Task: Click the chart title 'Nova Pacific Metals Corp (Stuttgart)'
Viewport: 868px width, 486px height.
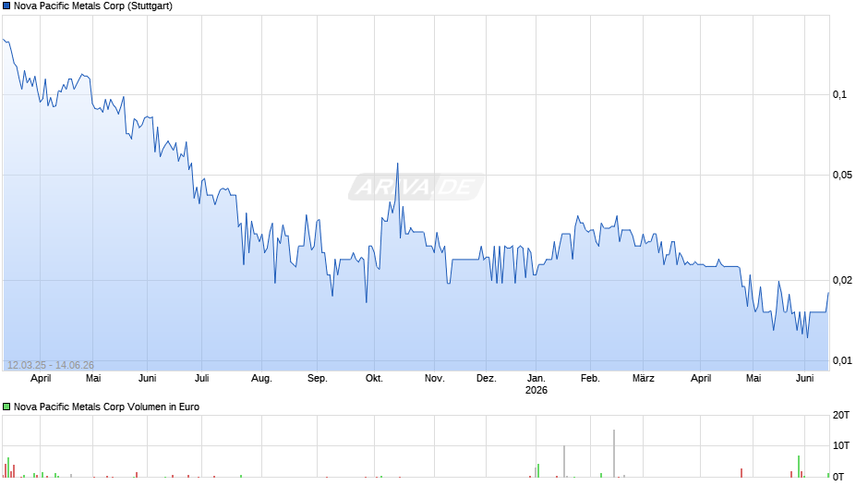Action: pyautogui.click(x=93, y=6)
